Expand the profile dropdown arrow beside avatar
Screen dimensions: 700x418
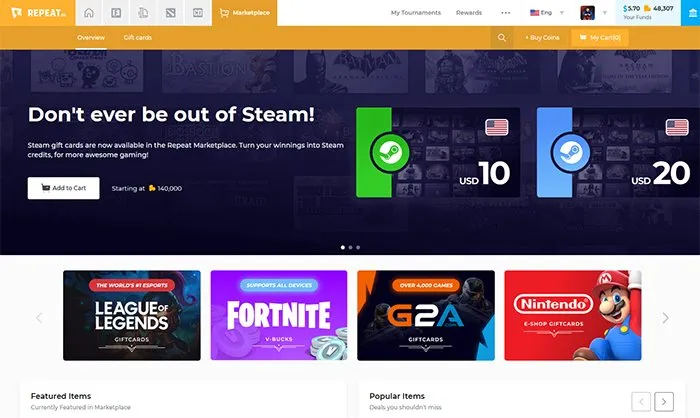coord(605,13)
